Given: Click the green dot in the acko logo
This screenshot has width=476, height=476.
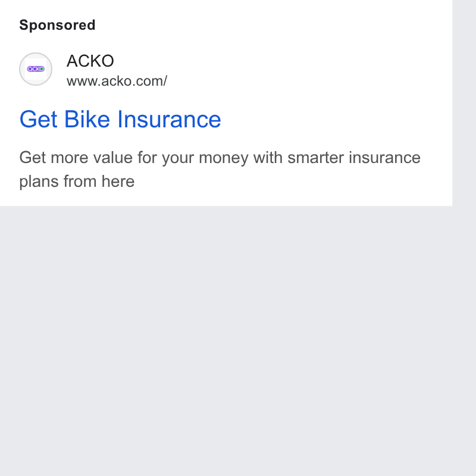Looking at the screenshot, I should click(x=42, y=69).
